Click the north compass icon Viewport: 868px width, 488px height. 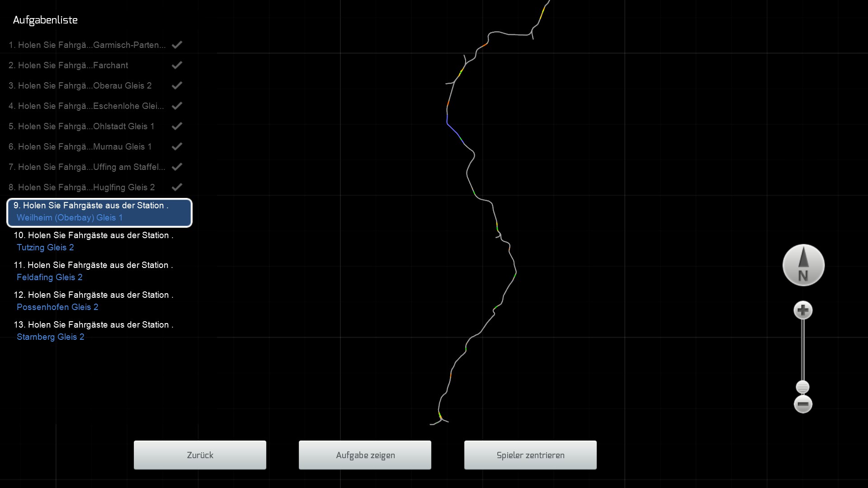click(803, 265)
